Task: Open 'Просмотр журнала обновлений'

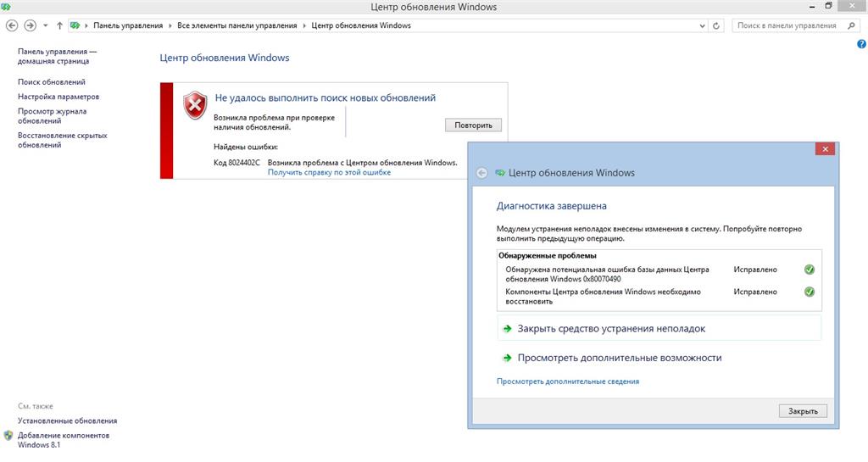Action: [52, 115]
